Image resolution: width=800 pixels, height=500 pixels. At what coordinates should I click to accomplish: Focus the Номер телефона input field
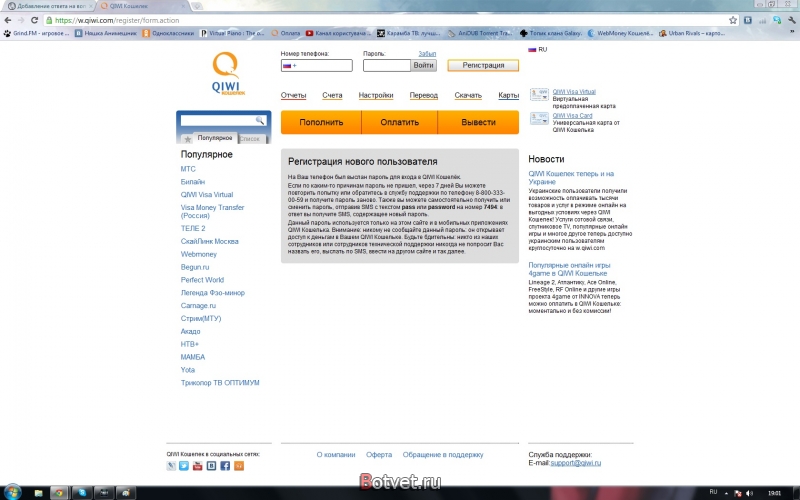(316, 66)
